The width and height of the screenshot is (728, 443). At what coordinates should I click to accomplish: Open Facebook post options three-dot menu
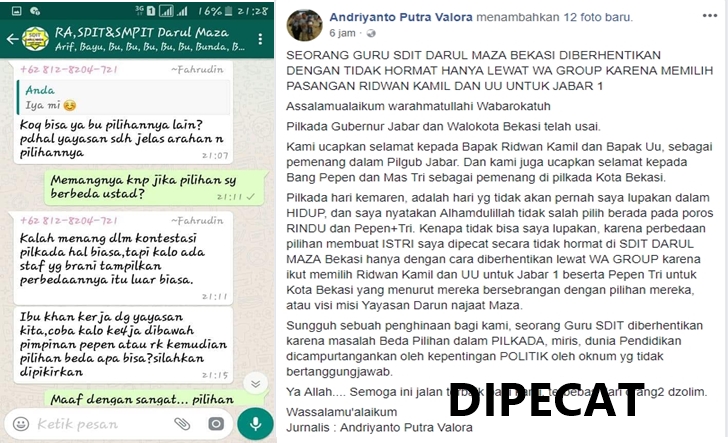coord(710,16)
